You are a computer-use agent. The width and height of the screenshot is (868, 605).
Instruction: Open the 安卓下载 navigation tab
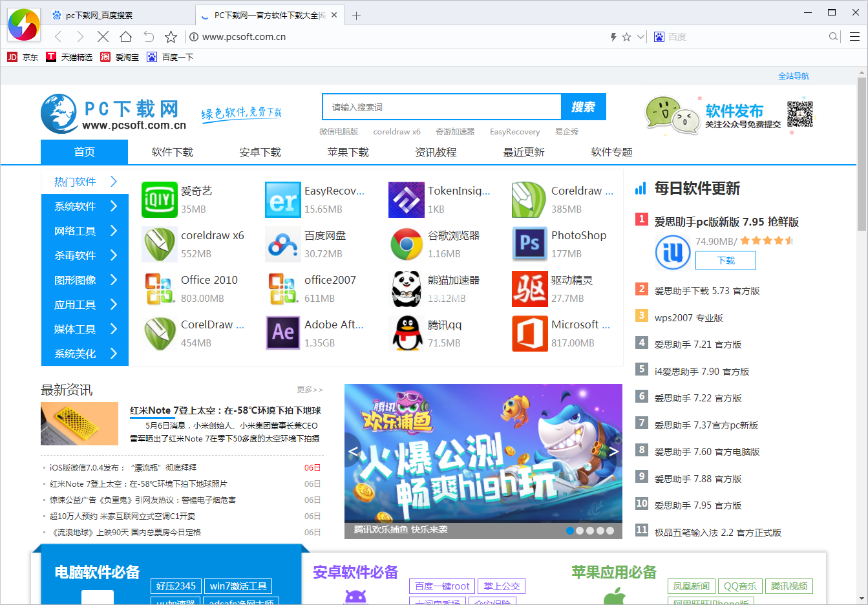click(x=260, y=152)
